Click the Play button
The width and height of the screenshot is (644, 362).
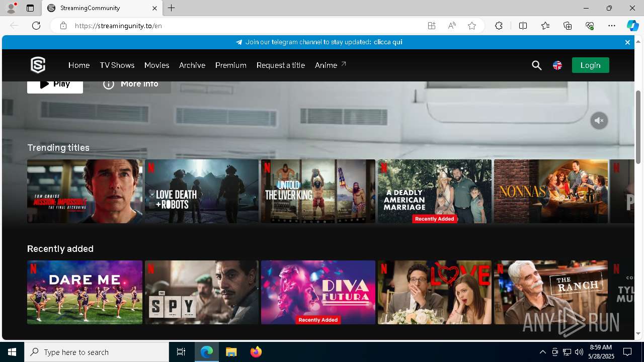[55, 87]
